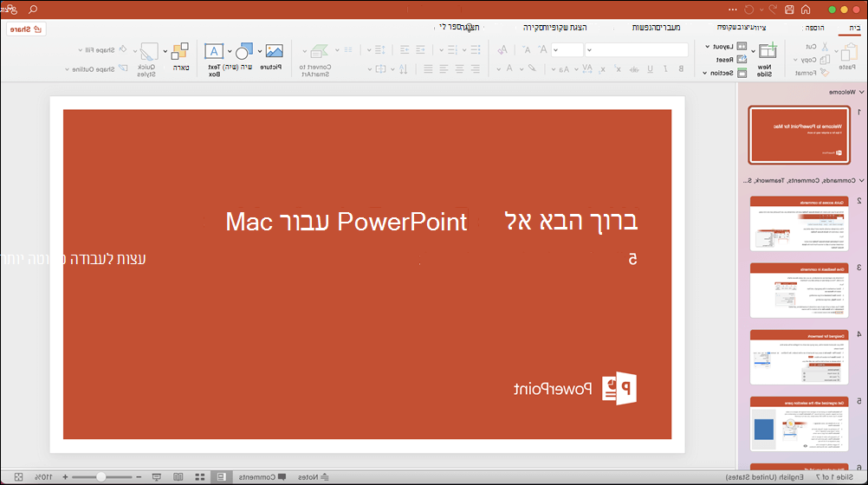
Task: Click the font color A button
Action: pos(509,68)
